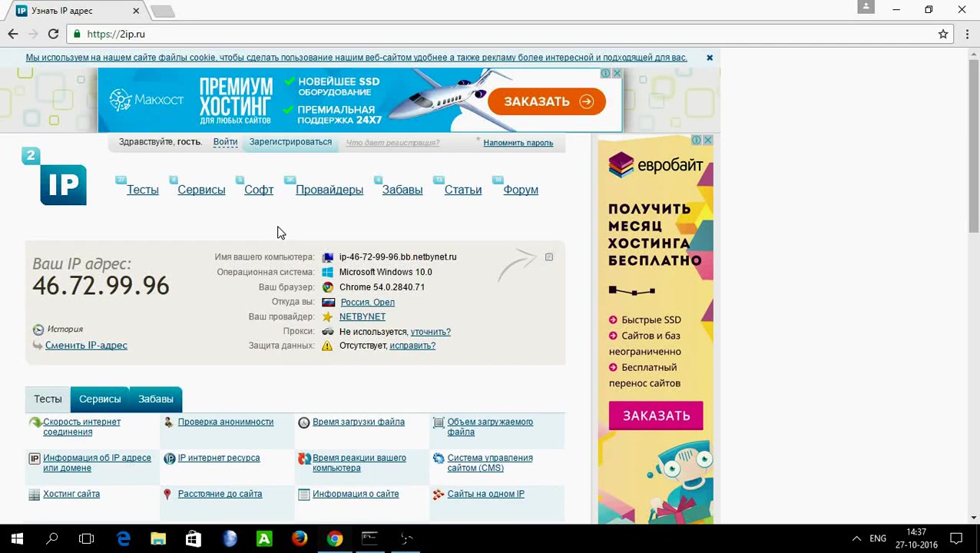Show hidden tray icons chevron
The height and width of the screenshot is (553, 980).
coord(856,538)
